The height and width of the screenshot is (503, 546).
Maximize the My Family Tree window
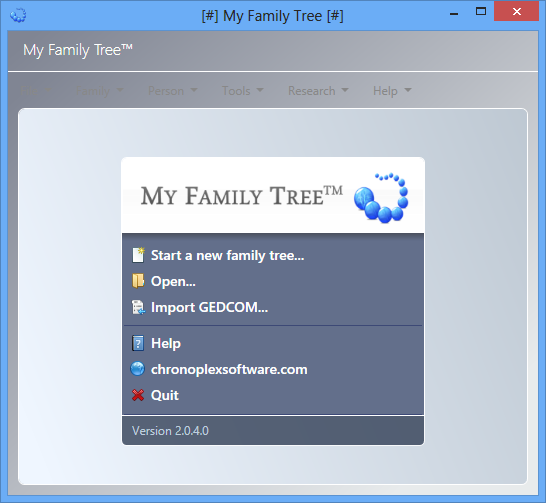[481, 11]
